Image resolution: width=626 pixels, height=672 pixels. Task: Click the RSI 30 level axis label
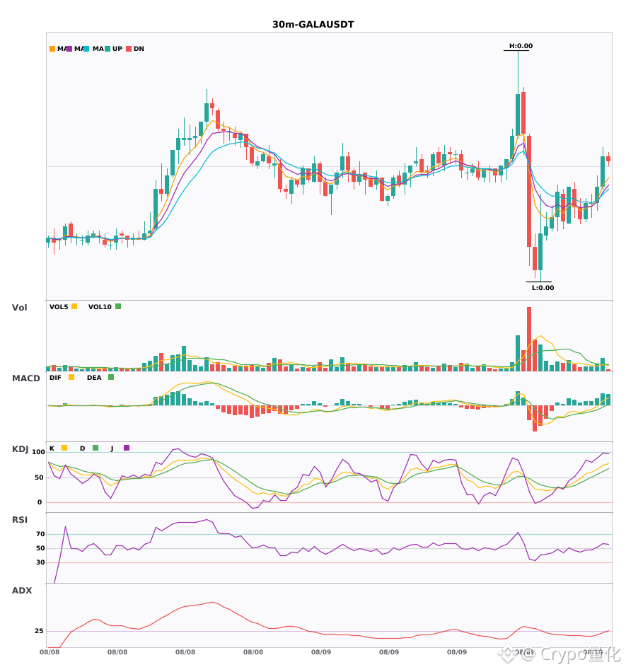coord(40,562)
